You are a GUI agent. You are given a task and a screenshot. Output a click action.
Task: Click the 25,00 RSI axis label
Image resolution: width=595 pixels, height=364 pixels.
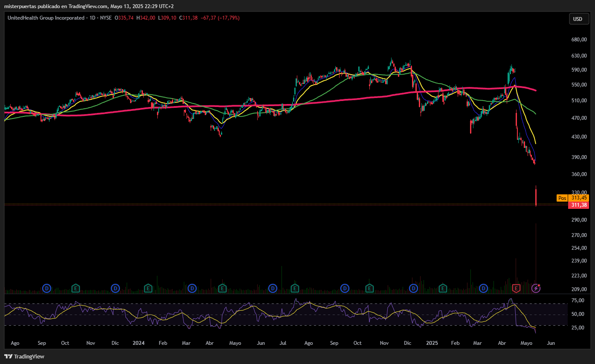pos(578,328)
